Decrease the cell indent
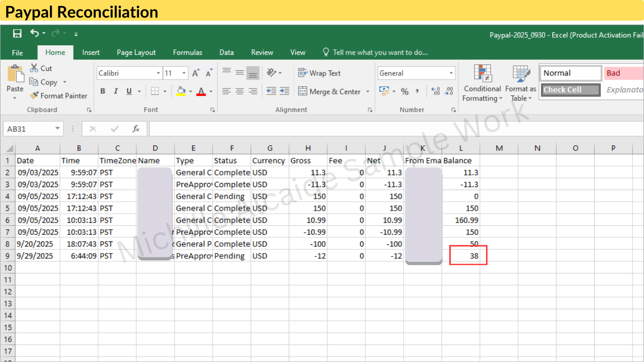 [x=272, y=92]
